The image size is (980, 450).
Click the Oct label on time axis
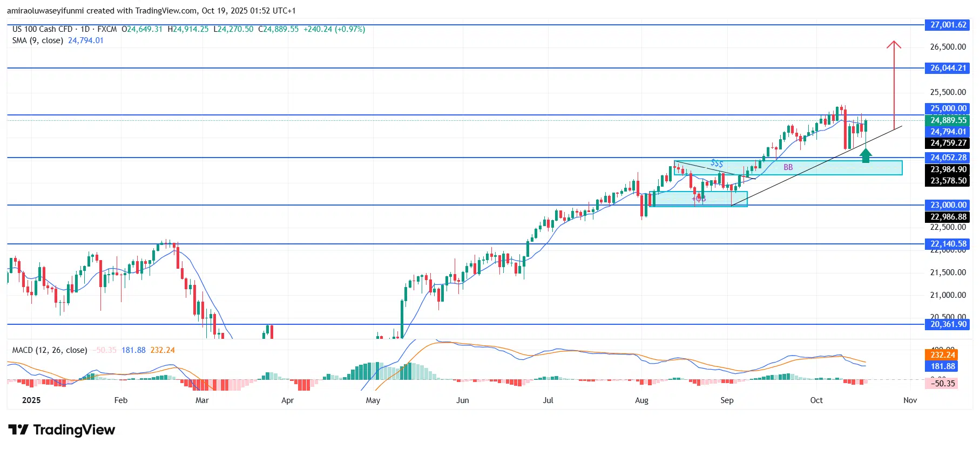[x=816, y=400]
